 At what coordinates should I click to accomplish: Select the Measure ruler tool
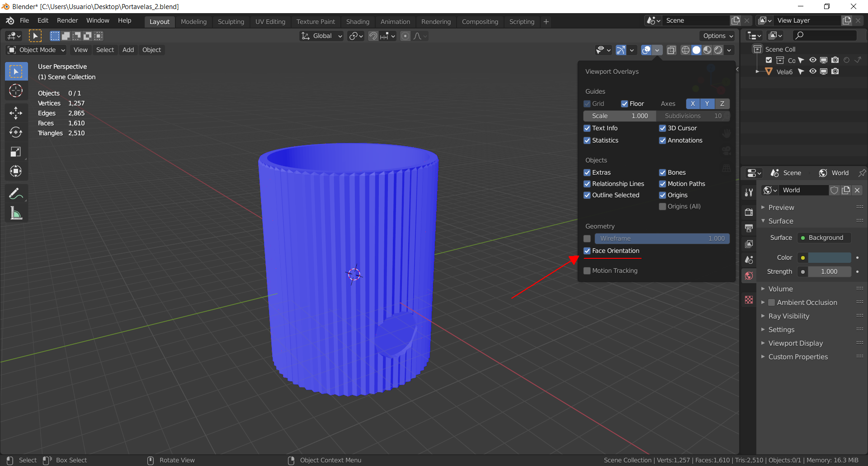(x=16, y=213)
